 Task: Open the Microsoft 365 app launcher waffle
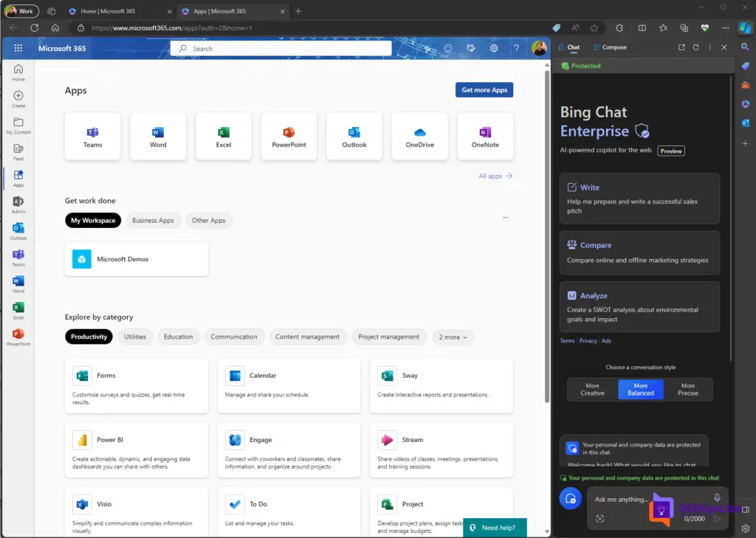18,49
